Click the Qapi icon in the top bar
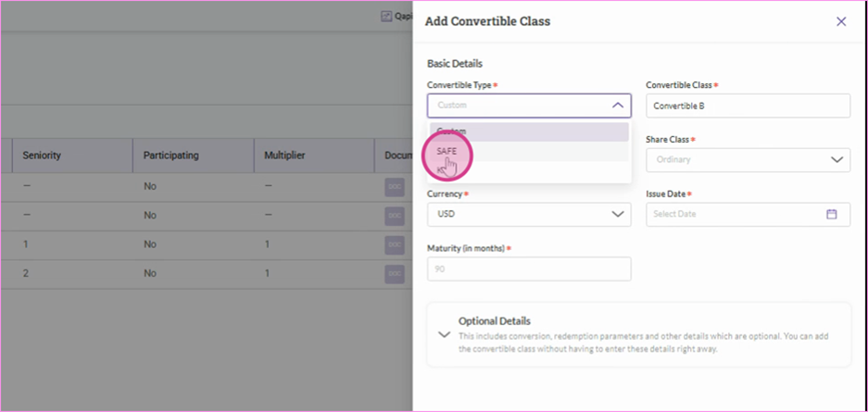The width and height of the screenshot is (868, 412). [386, 17]
